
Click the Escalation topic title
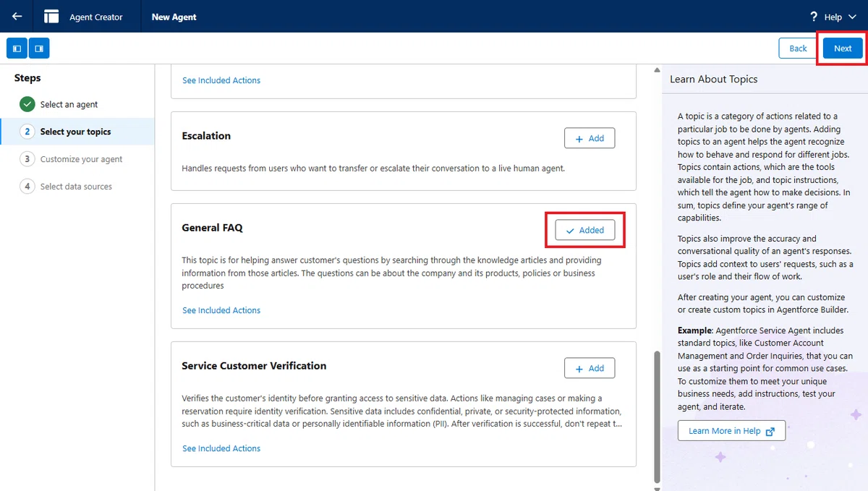[x=206, y=136]
